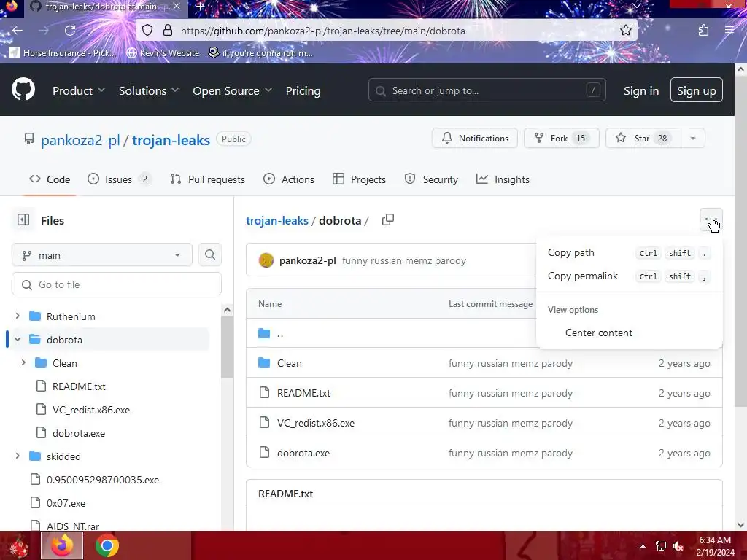Expand the Clean folder in tree
This screenshot has width=747, height=560.
(x=23, y=362)
